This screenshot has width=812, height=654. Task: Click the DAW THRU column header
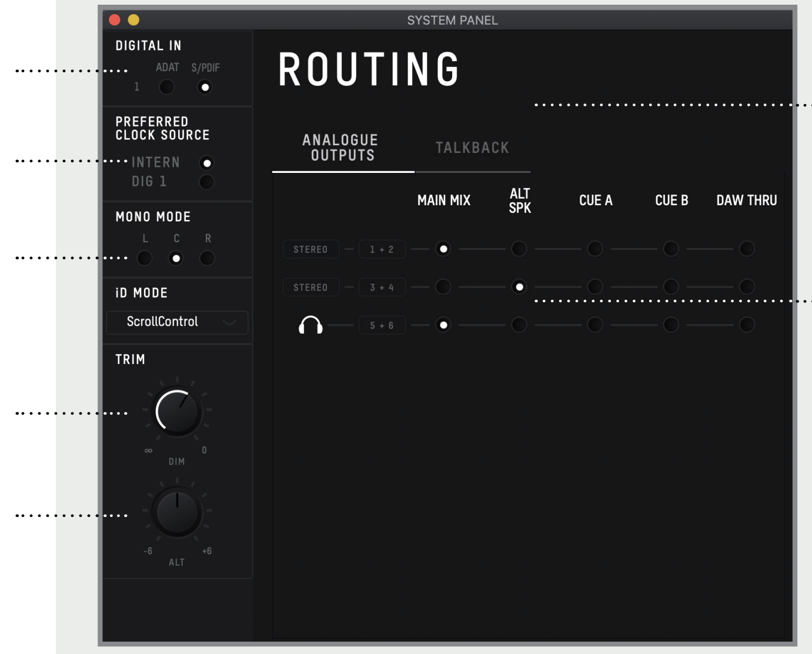747,201
